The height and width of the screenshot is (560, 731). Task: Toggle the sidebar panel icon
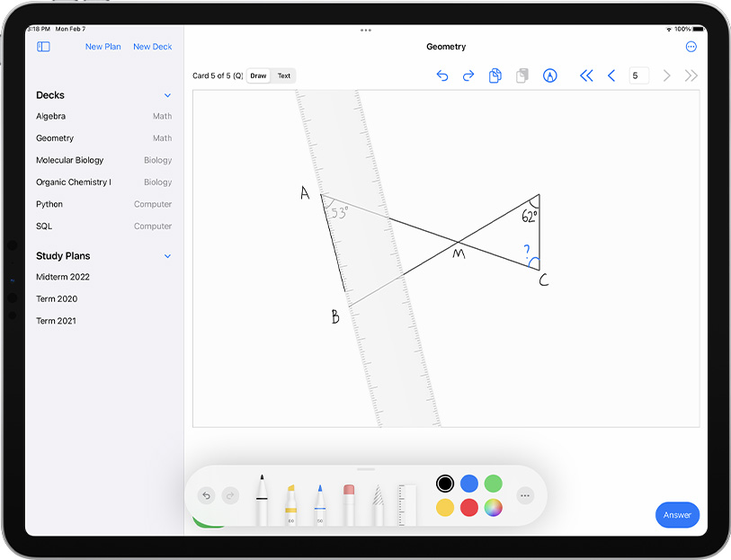point(43,47)
